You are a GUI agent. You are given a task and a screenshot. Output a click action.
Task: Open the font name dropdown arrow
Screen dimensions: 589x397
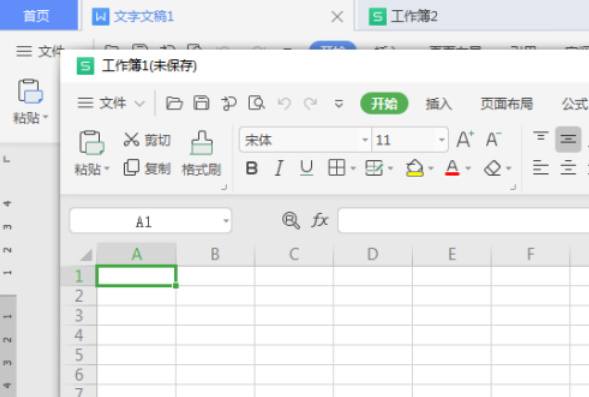click(365, 140)
